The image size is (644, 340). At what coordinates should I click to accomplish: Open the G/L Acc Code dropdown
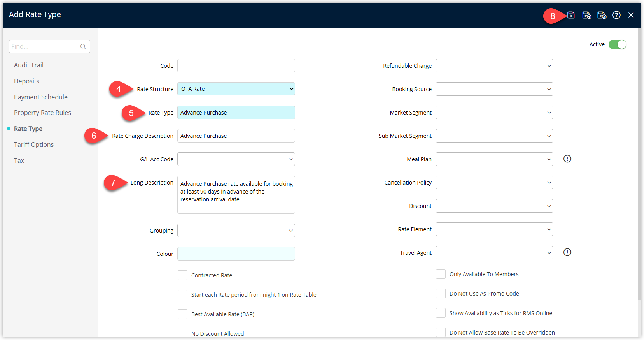236,159
